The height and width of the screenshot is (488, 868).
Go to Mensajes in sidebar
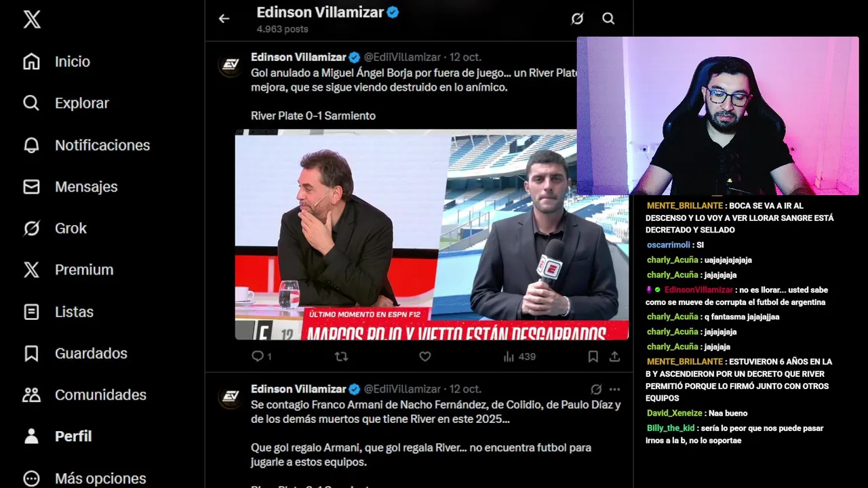70,186
